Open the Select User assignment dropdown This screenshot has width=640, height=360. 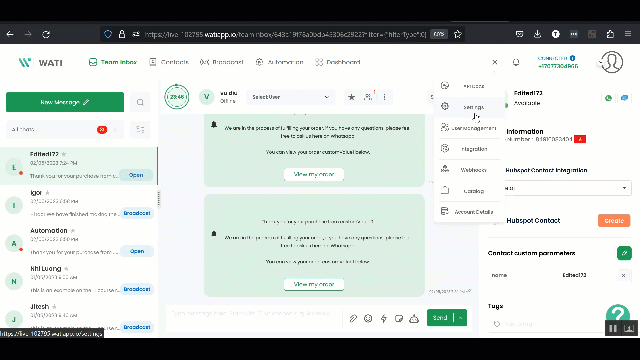coord(290,97)
